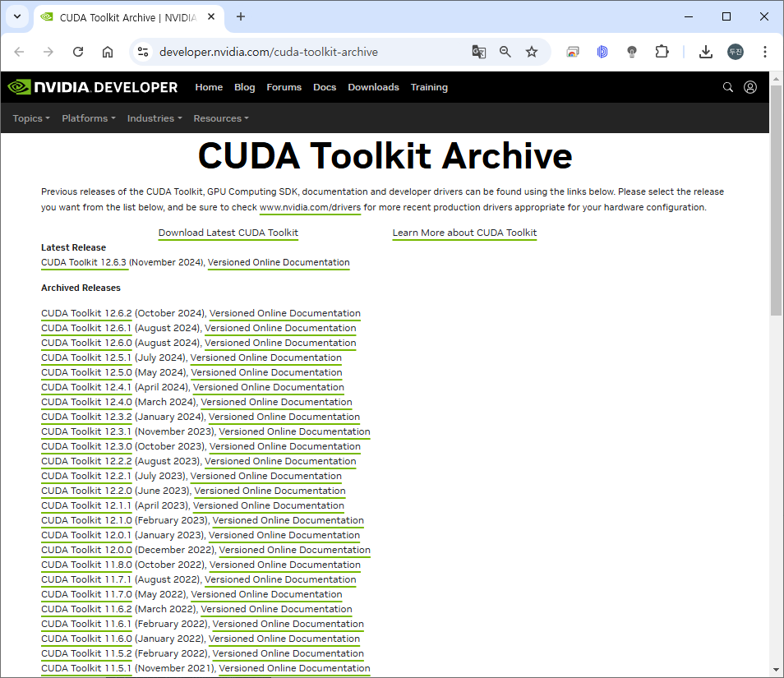Open the tab search dropdown arrow

tap(17, 17)
